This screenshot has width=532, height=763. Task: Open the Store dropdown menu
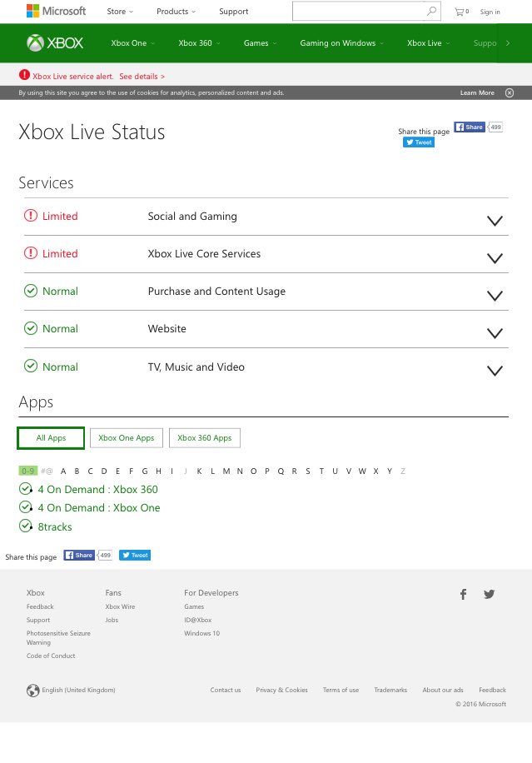120,11
